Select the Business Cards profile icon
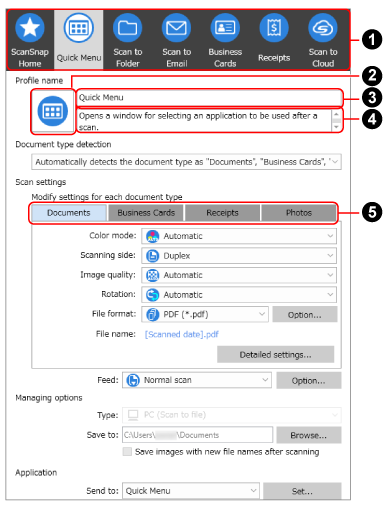This screenshot has height=508, width=384. tap(225, 28)
